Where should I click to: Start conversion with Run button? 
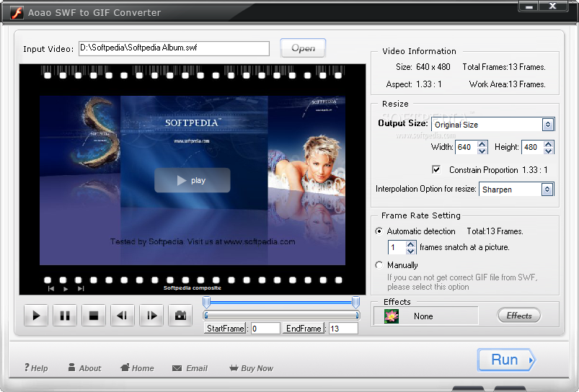click(506, 360)
